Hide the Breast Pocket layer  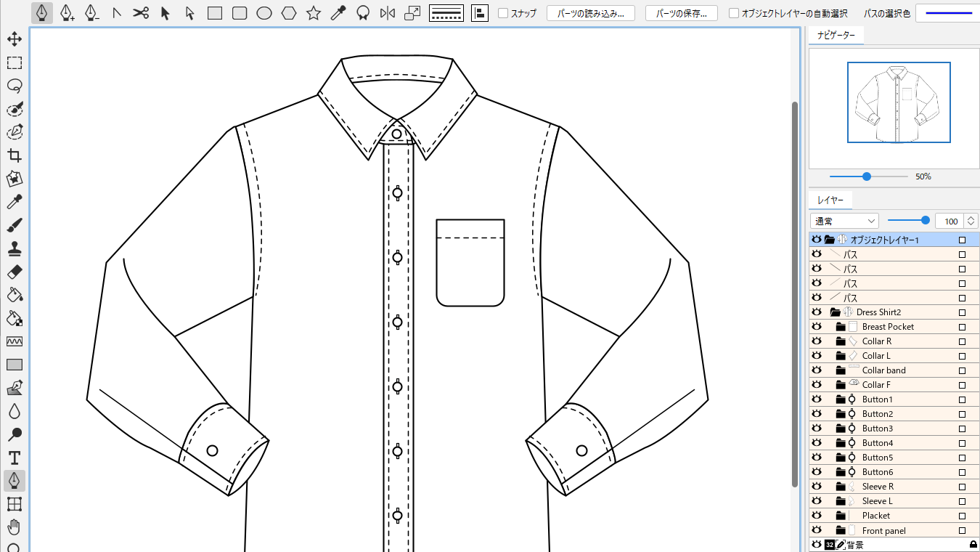point(817,327)
